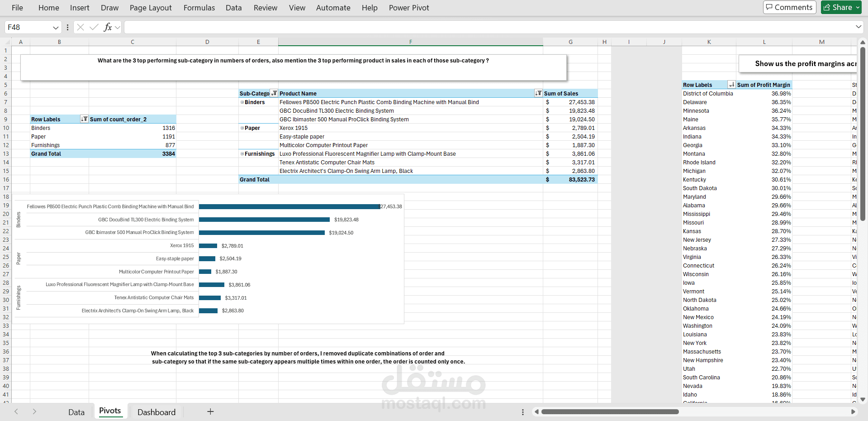Click the vertical scrollbar down arrow
The width and height of the screenshot is (868, 421).
[863, 399]
